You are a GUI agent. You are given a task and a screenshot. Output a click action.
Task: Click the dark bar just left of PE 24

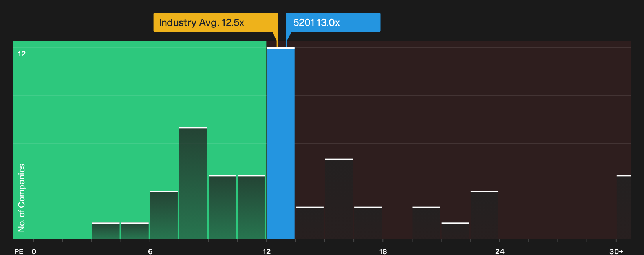point(485,215)
